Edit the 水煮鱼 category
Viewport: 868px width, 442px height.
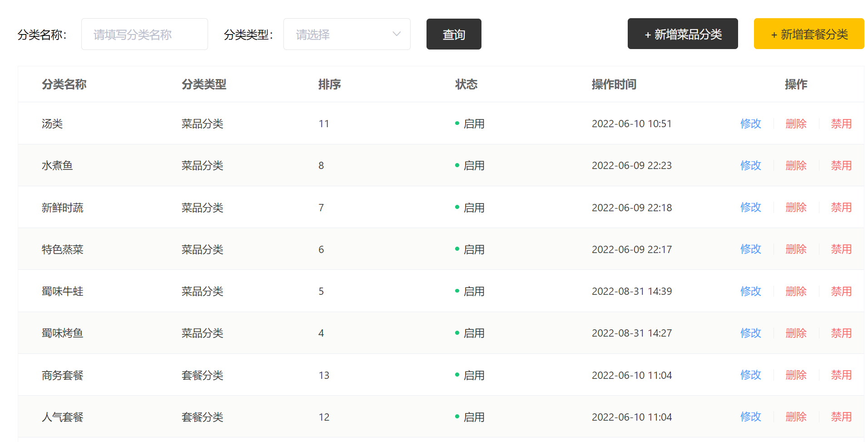point(750,165)
